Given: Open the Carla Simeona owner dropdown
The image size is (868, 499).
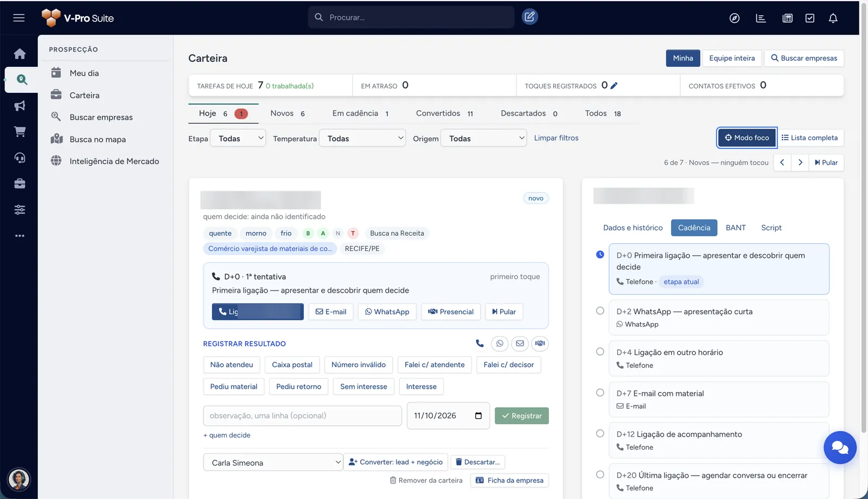Looking at the screenshot, I should (273, 463).
